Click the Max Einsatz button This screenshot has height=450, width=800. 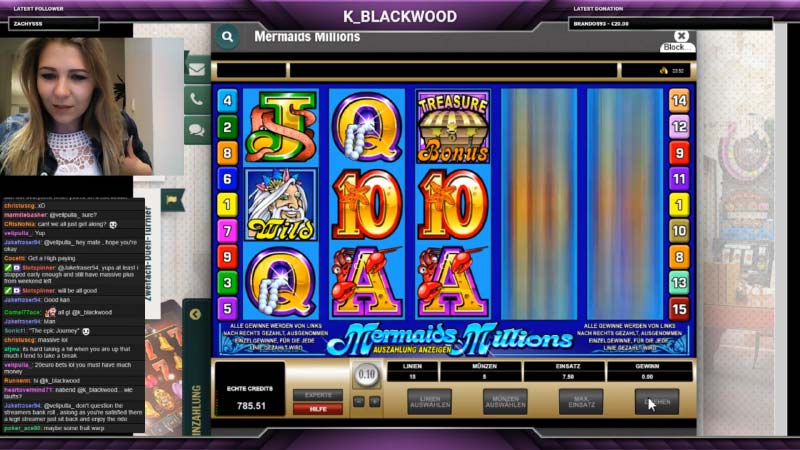point(581,402)
